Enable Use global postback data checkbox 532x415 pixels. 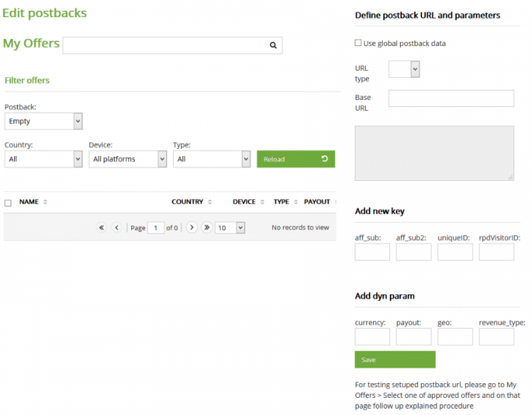pos(358,43)
